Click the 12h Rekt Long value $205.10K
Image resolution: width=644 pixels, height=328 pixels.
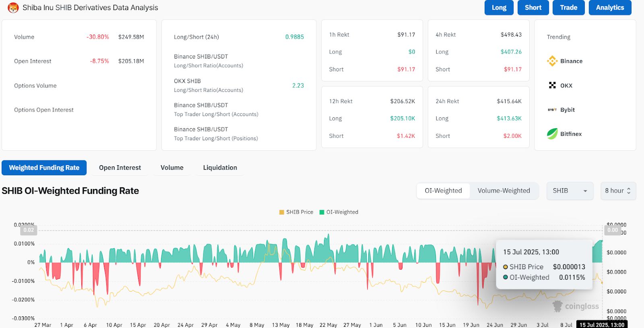point(402,118)
